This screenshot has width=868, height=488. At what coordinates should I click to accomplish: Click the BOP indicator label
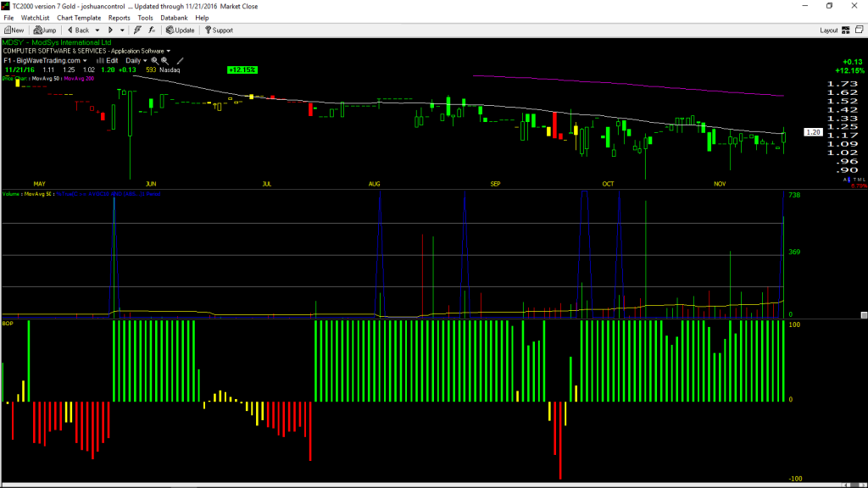coord(8,323)
